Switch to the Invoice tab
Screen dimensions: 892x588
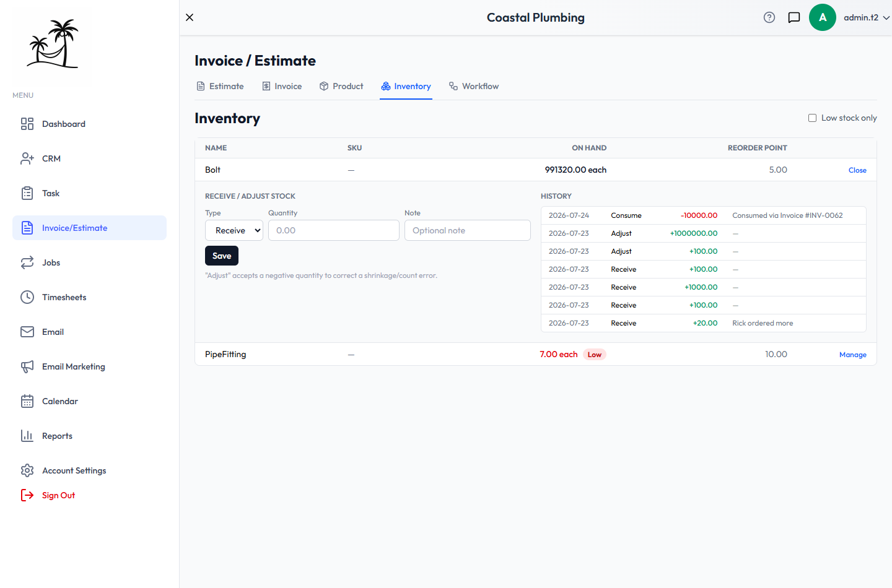pos(282,86)
